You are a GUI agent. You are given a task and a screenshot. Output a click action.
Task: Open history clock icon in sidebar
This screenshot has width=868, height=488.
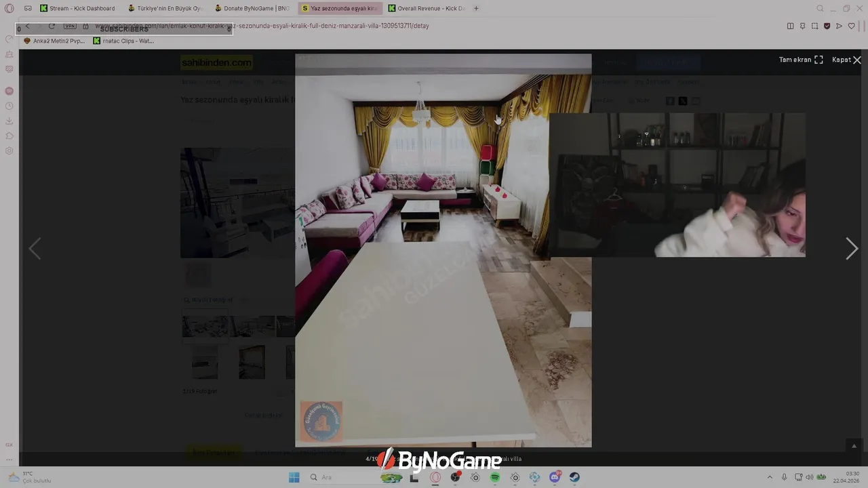(x=9, y=106)
